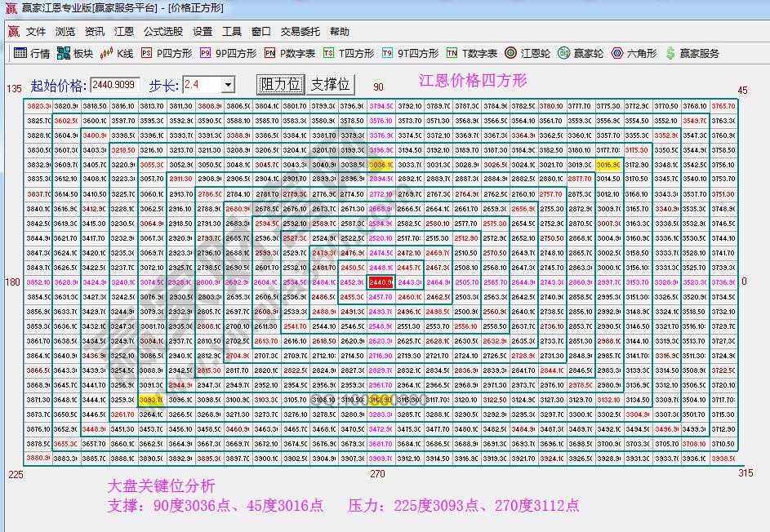The width and height of the screenshot is (770, 532).
Task: Activate 阻力位 resistance mode
Action: point(279,84)
